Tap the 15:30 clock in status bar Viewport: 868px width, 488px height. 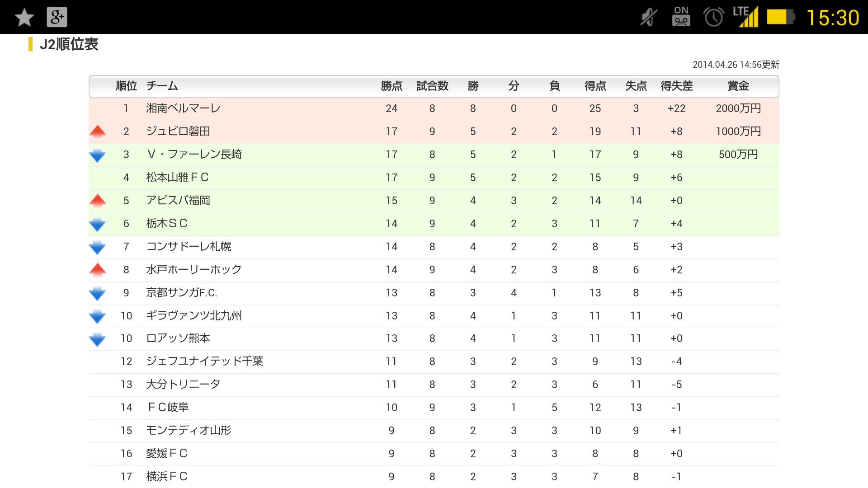click(833, 18)
